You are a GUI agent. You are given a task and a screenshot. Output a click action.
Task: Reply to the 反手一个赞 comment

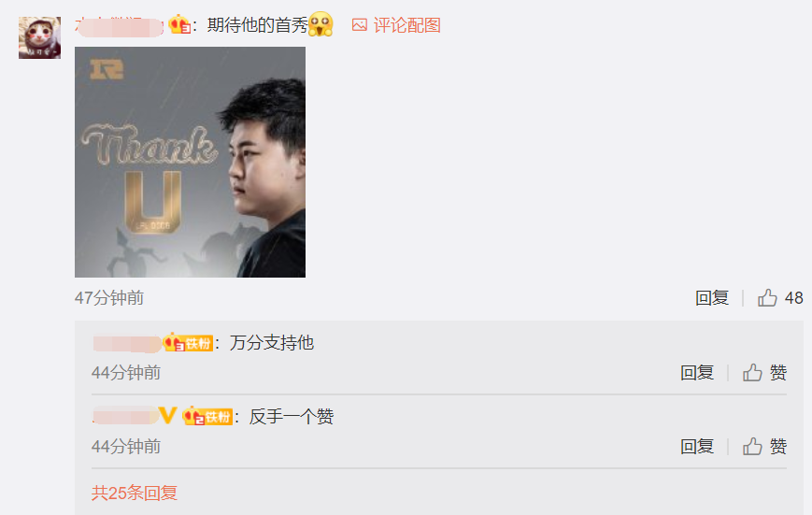696,446
